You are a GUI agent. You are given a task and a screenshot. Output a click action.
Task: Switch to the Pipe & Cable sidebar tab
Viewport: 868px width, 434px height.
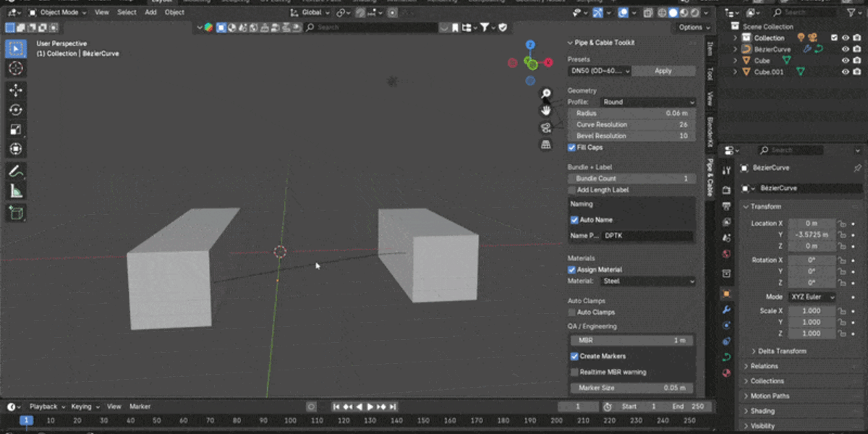(710, 178)
